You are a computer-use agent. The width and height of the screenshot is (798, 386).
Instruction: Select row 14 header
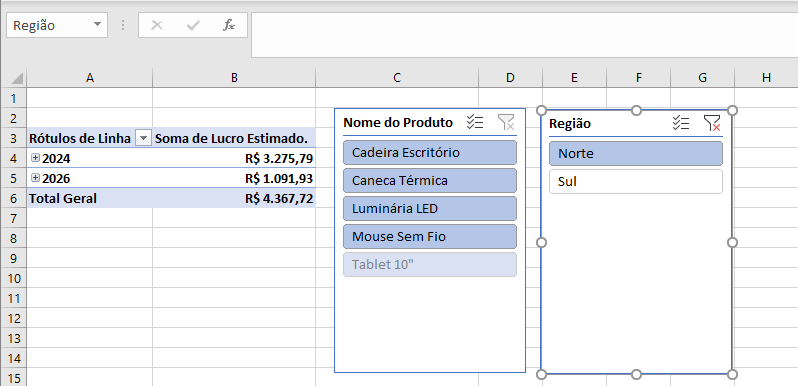14,358
